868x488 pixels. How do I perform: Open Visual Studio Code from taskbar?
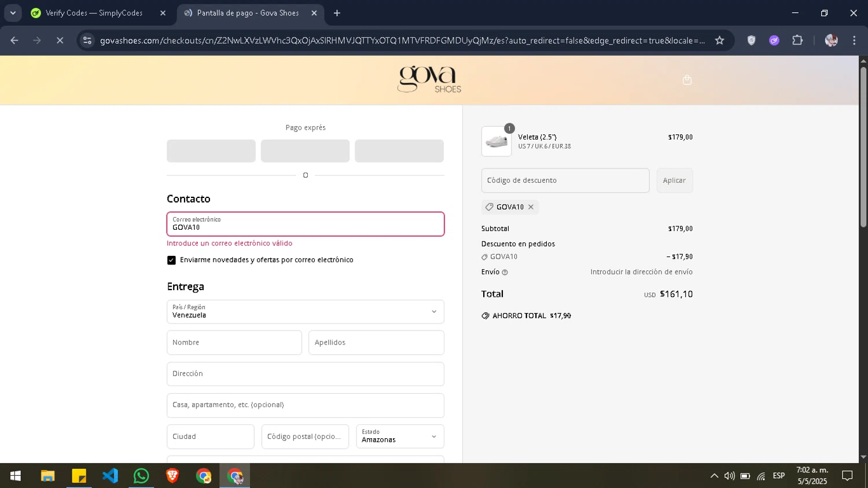pos(110,476)
